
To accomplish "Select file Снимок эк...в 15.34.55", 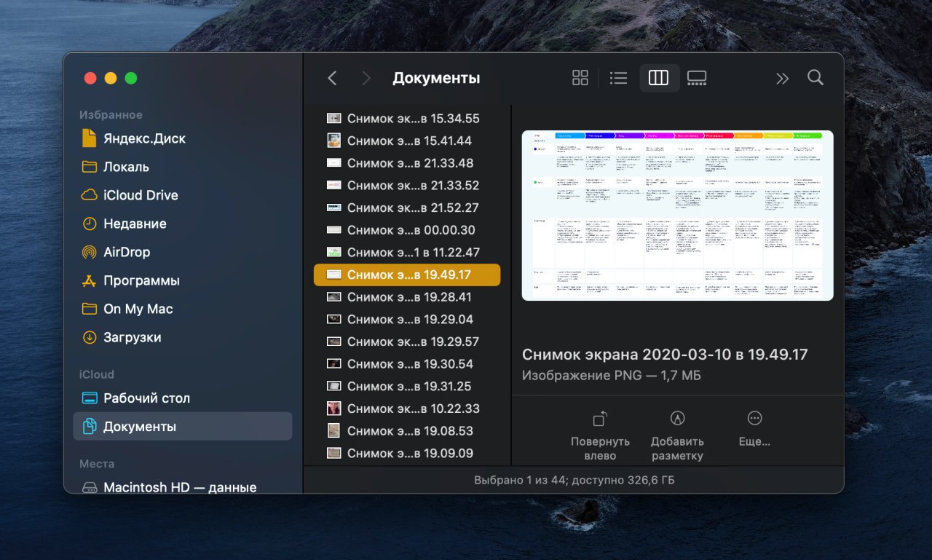I will coord(407,119).
